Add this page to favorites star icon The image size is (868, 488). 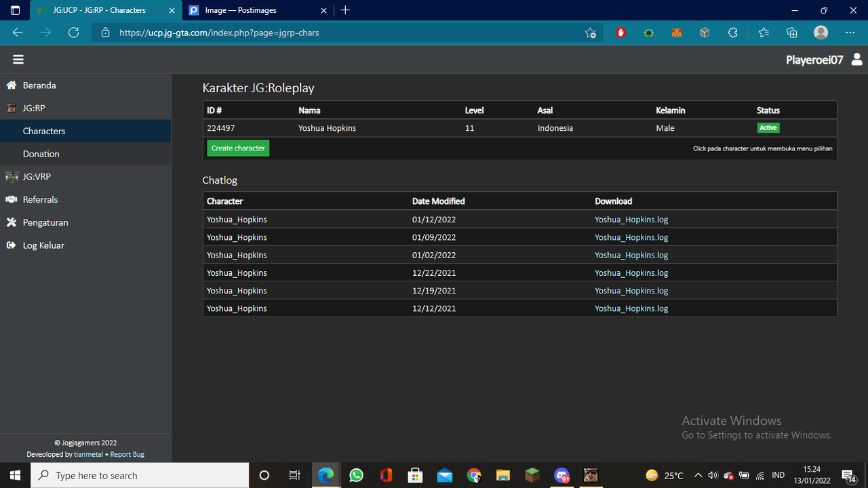click(591, 33)
